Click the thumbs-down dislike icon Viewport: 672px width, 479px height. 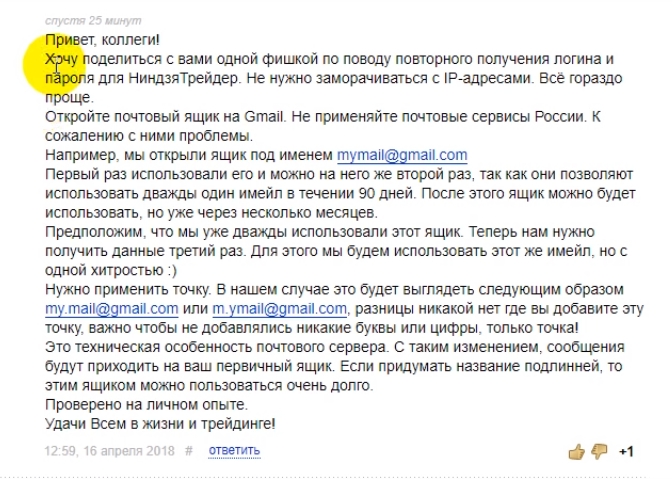click(599, 451)
